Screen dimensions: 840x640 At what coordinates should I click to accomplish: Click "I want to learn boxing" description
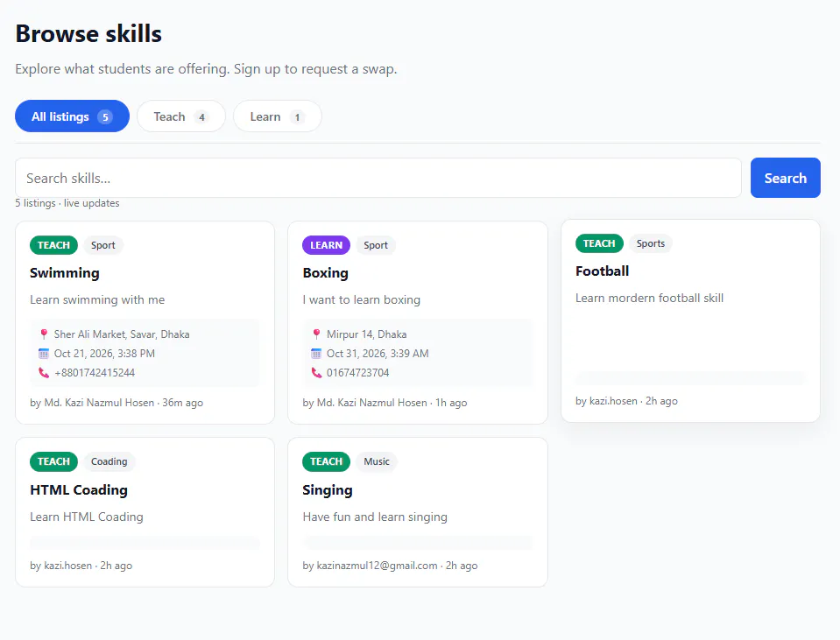click(362, 300)
